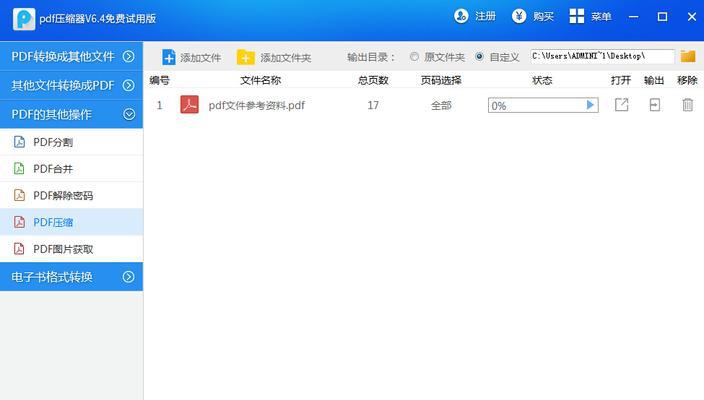Click the PDF图片获取 document icon
This screenshot has width=704, height=400.
pos(19,249)
